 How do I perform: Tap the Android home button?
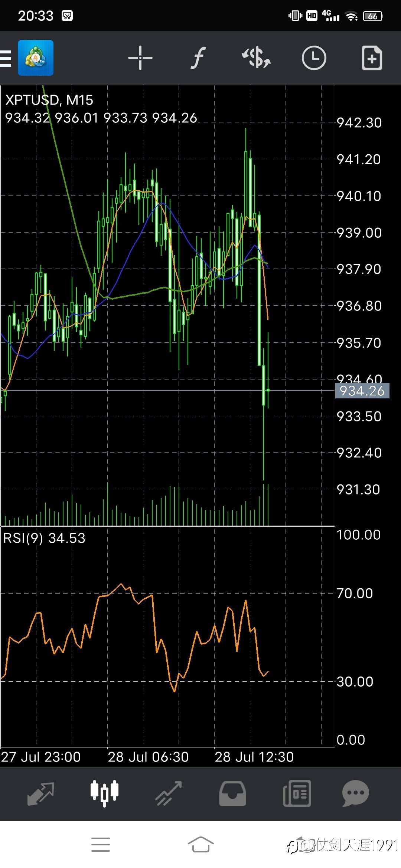point(200,845)
